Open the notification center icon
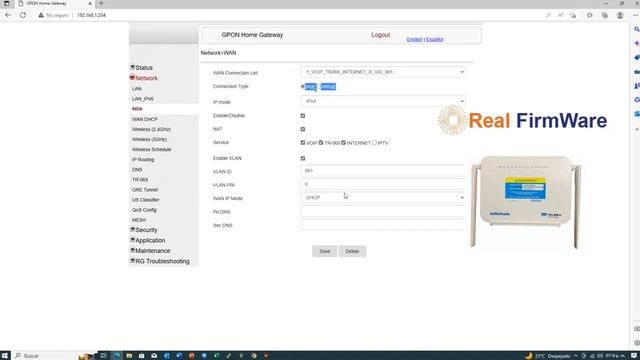 coord(634,356)
